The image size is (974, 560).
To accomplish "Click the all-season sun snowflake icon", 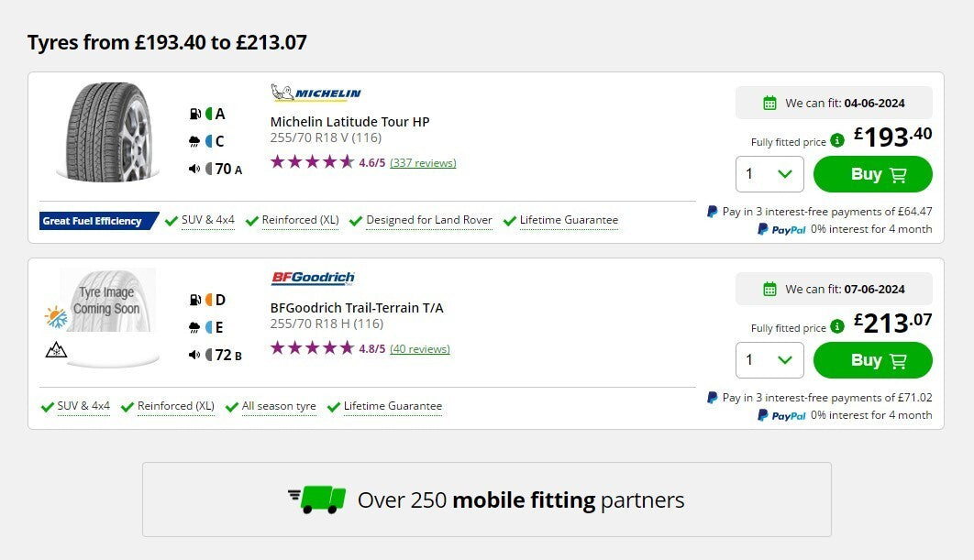I will pyautogui.click(x=56, y=317).
